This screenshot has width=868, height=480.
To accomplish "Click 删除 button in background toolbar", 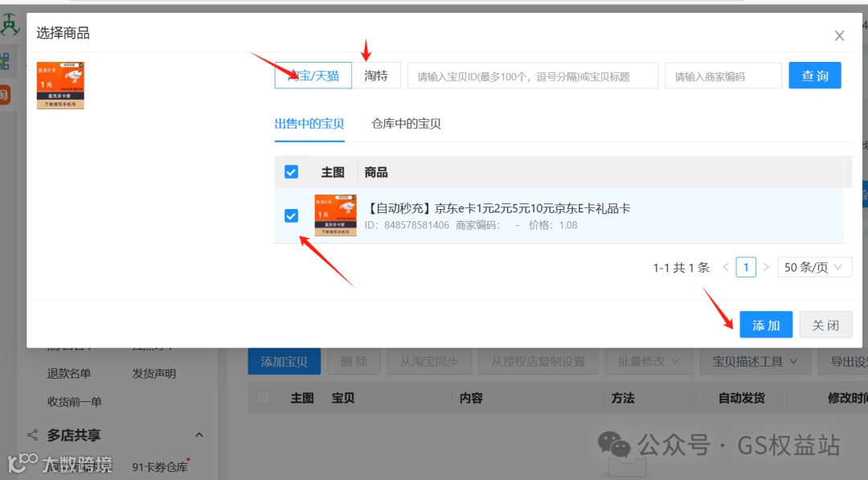I will [354, 362].
